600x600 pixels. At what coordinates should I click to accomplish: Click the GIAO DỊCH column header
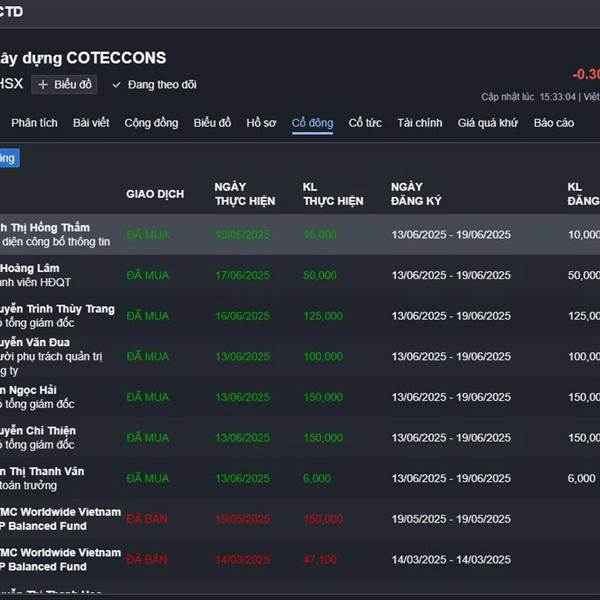pyautogui.click(x=155, y=194)
